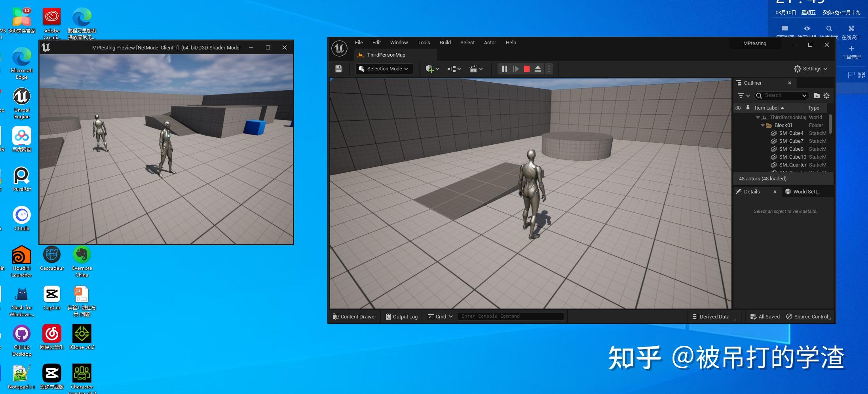
Task: Toggle the visibility column eye header
Action: pyautogui.click(x=738, y=108)
